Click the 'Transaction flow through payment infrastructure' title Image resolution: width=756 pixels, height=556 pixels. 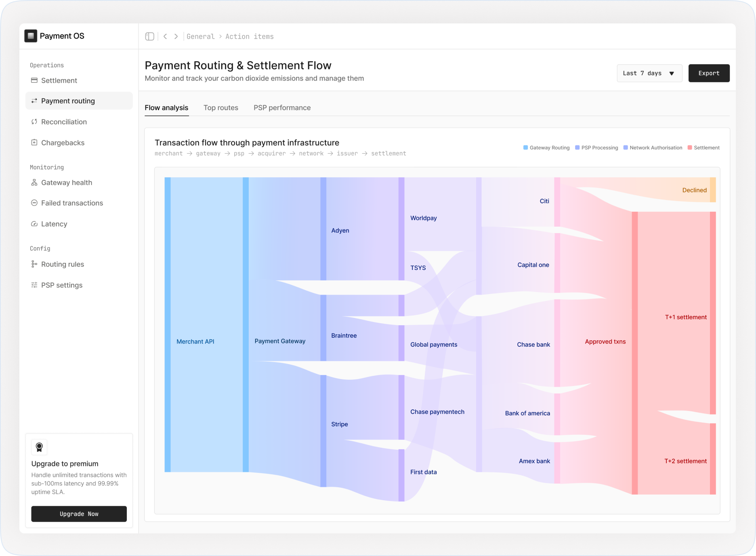point(247,143)
